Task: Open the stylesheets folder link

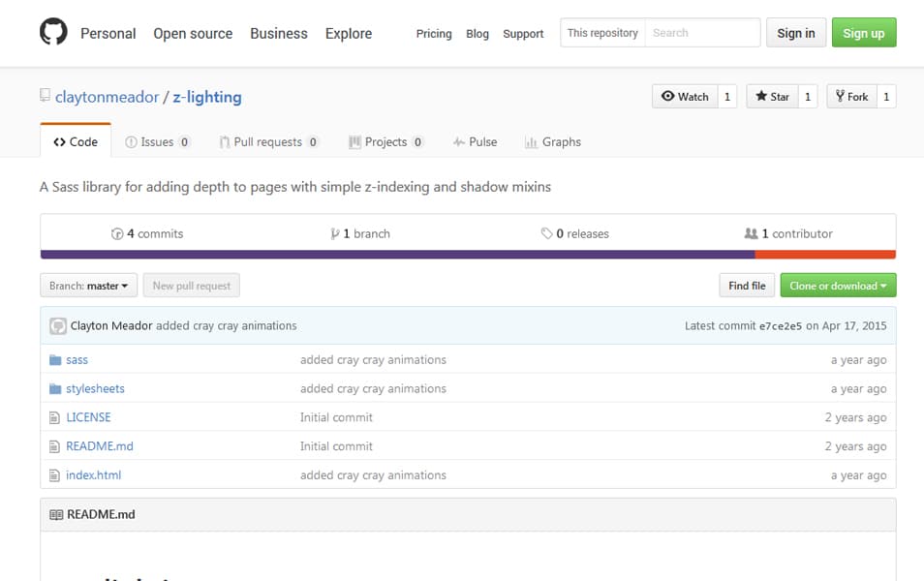Action: pyautogui.click(x=95, y=388)
